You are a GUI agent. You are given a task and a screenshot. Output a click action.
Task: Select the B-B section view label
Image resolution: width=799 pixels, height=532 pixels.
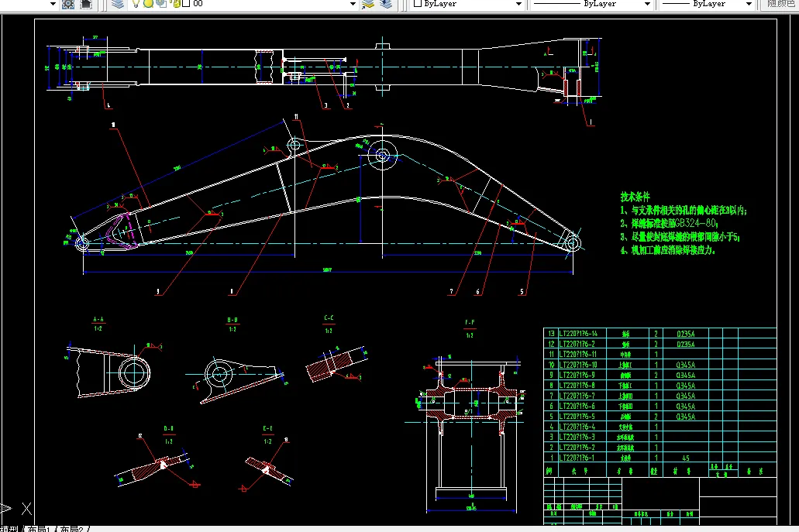232,321
